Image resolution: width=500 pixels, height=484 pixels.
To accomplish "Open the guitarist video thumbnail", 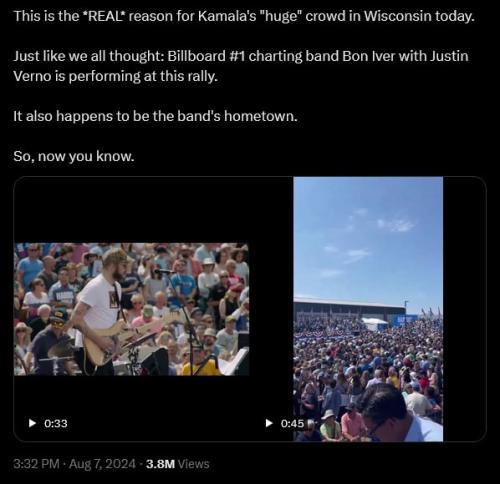I will point(131,309).
